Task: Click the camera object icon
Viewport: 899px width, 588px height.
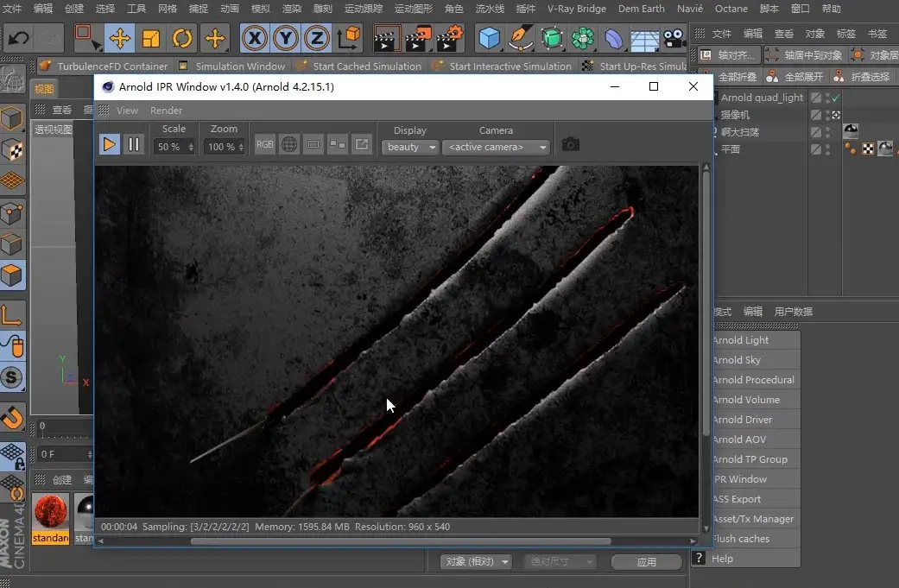Action: point(674,38)
